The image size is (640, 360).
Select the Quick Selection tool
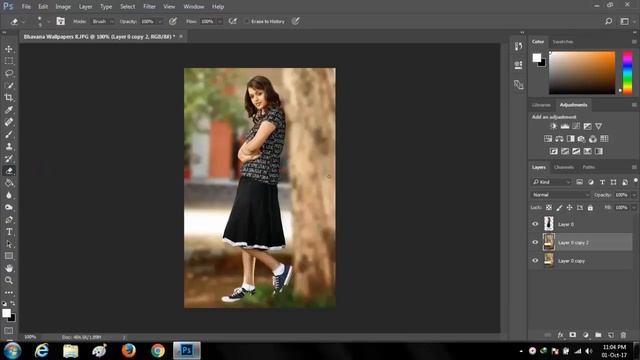[x=9, y=85]
